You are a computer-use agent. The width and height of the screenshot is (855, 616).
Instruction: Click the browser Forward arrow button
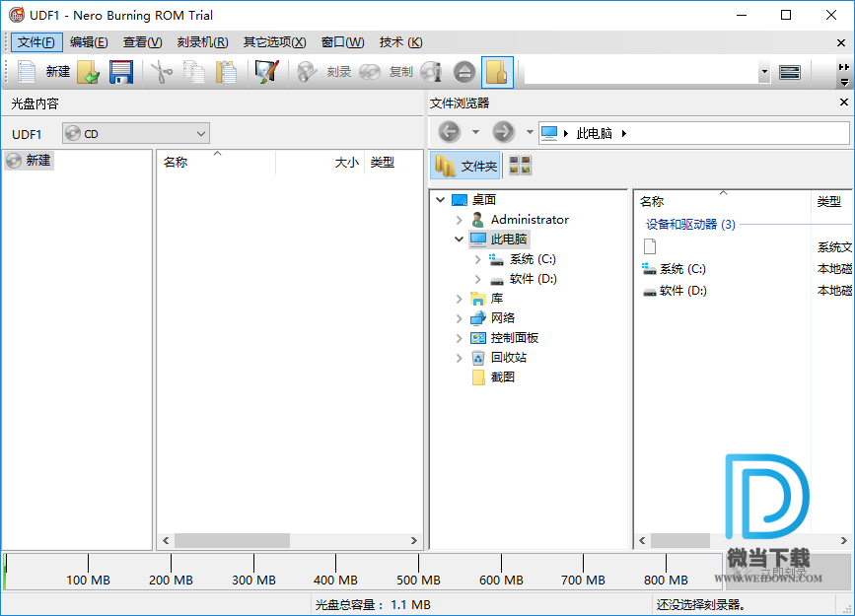point(503,132)
